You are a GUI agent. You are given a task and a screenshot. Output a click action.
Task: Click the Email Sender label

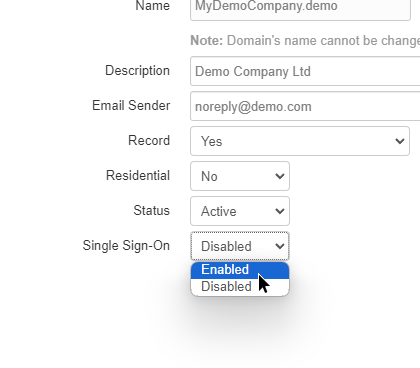click(131, 105)
